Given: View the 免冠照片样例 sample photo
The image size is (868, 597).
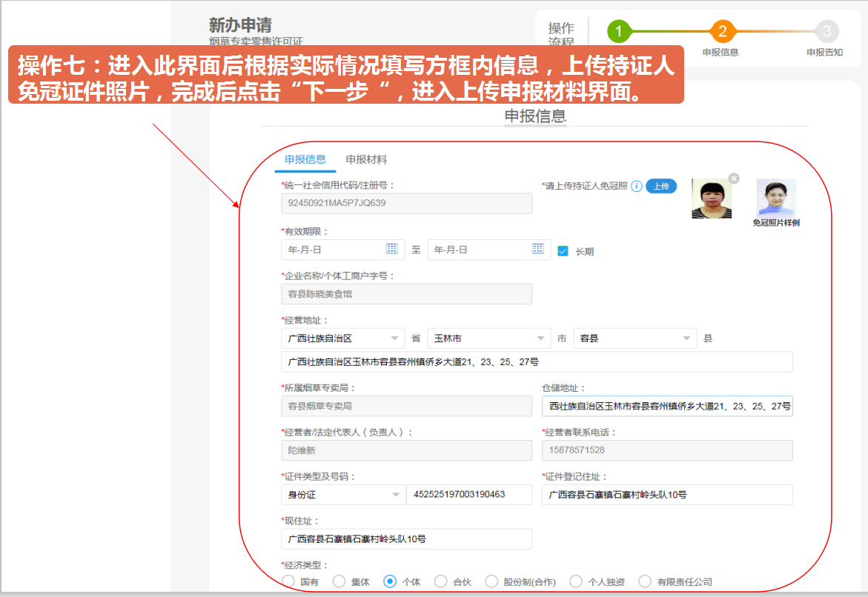Looking at the screenshot, I should tap(776, 198).
